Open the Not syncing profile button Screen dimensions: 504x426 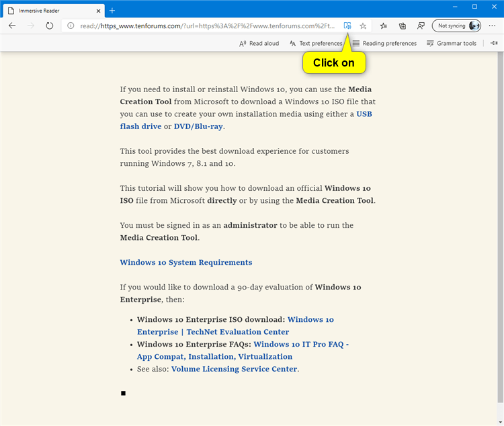pos(456,26)
